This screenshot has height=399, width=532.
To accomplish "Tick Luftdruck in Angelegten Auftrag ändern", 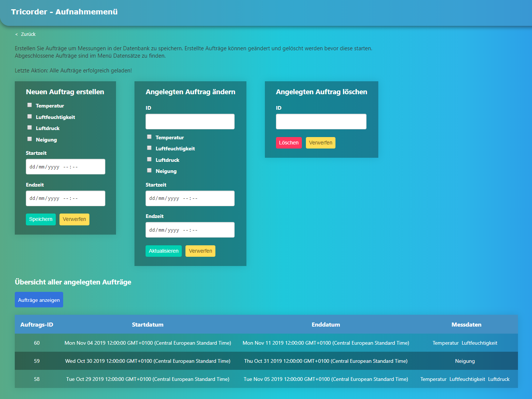I will click(149, 160).
